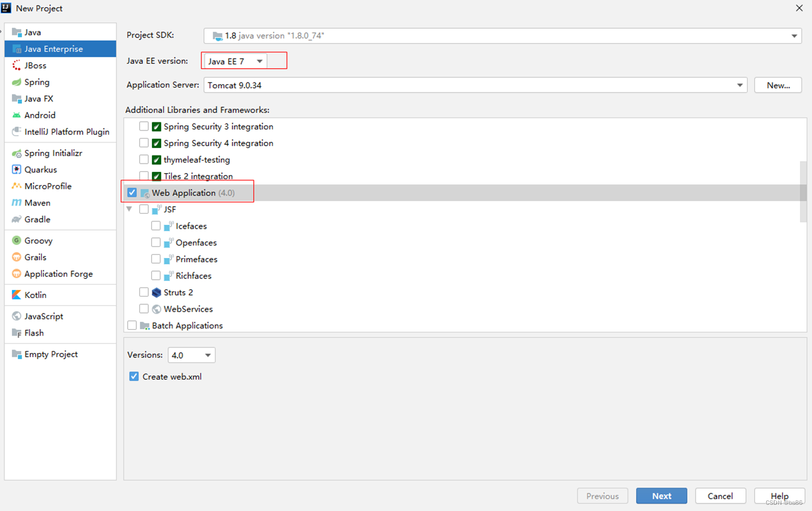Click green check icon of Spring Security 3
Viewport: 812px width, 511px height.
click(x=157, y=126)
